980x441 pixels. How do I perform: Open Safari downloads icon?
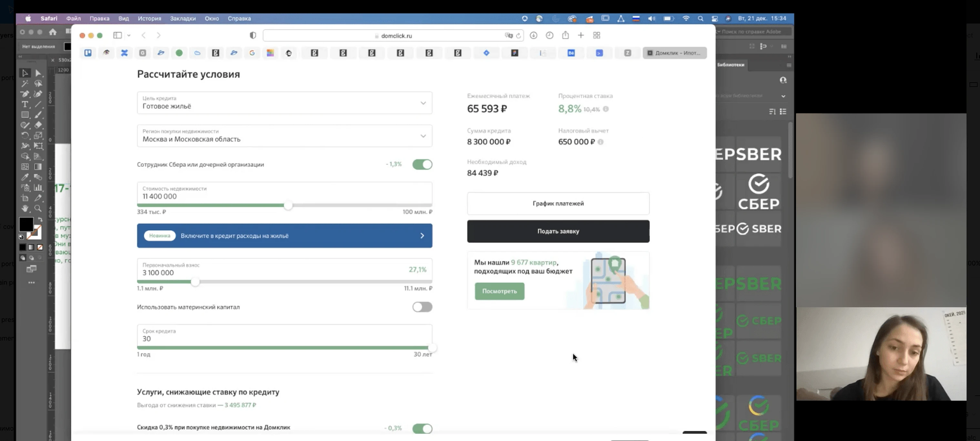(533, 36)
